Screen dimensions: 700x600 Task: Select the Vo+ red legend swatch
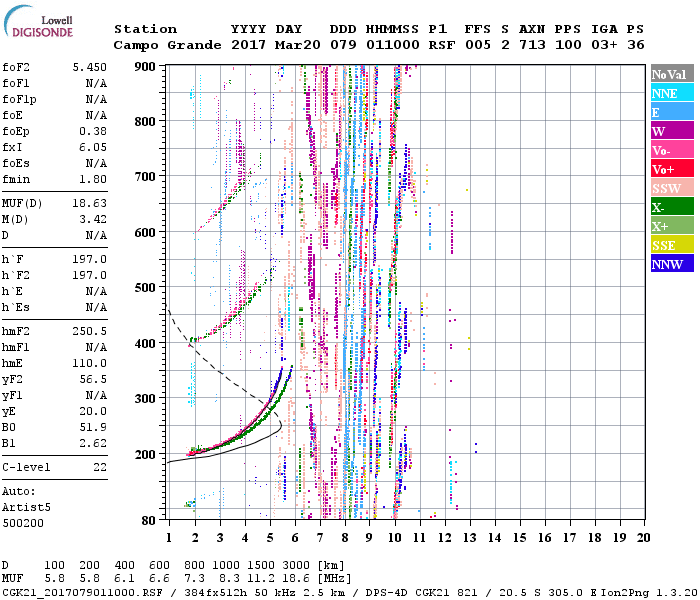click(x=672, y=169)
